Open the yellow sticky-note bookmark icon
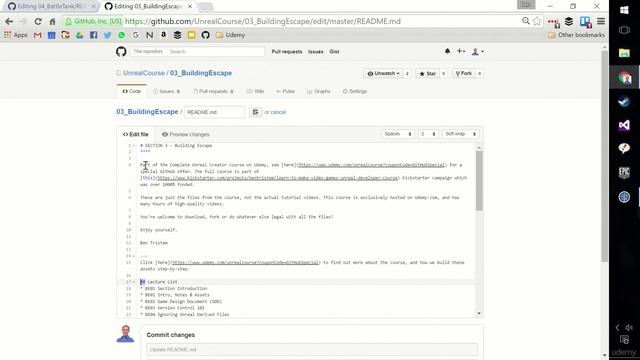The image size is (640, 360). [x=191, y=35]
